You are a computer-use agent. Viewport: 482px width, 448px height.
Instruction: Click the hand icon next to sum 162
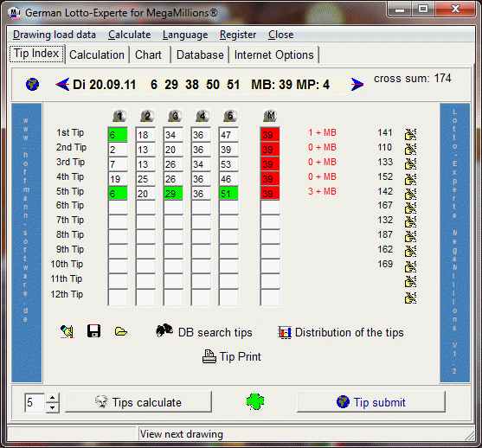pos(410,251)
